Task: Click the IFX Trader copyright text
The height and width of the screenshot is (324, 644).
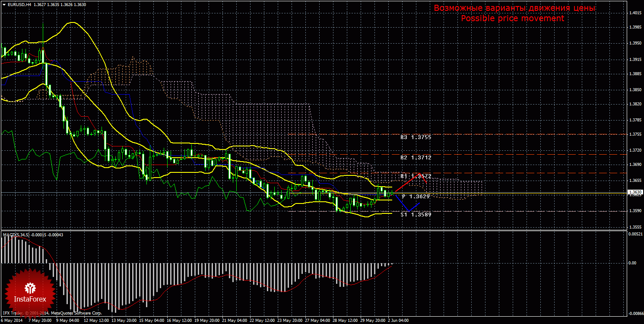Action: click(52, 313)
